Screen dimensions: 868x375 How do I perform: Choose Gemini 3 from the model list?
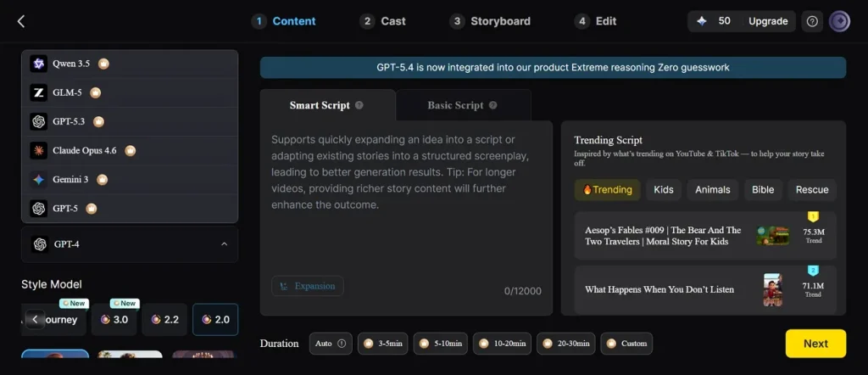[130, 180]
